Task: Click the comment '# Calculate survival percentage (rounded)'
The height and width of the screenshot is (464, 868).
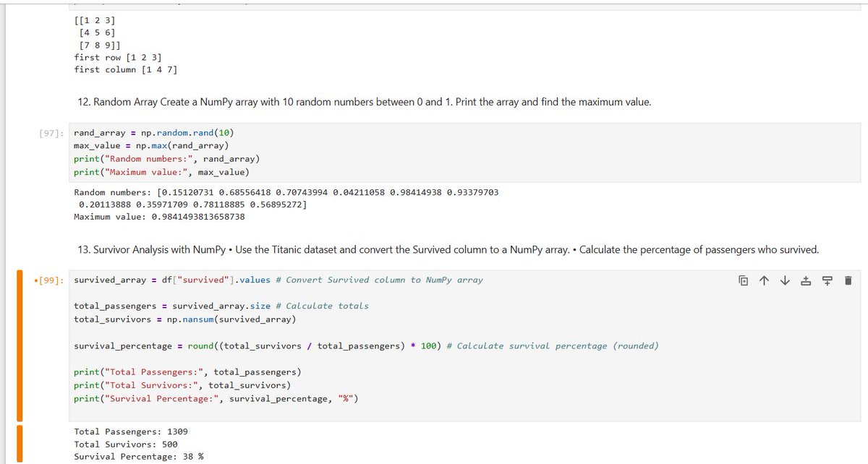Action: (553, 346)
